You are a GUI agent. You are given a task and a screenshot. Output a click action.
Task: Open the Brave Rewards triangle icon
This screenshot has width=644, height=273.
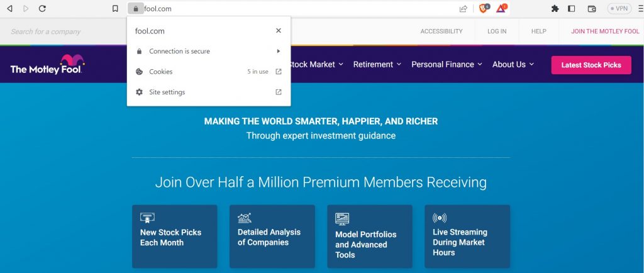click(501, 9)
